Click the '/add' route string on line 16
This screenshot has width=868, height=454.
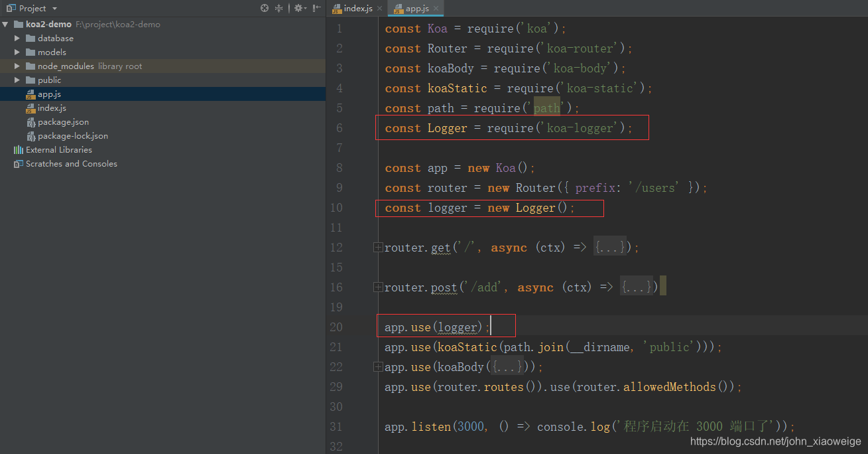tap(488, 287)
